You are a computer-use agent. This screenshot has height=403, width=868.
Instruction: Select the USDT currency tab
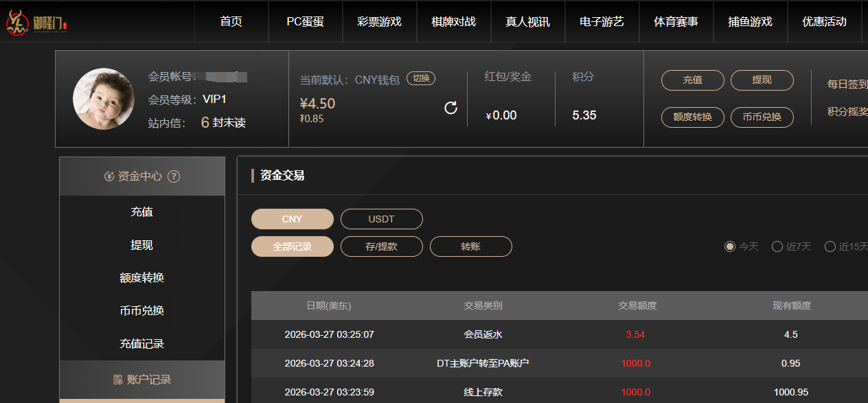click(381, 219)
